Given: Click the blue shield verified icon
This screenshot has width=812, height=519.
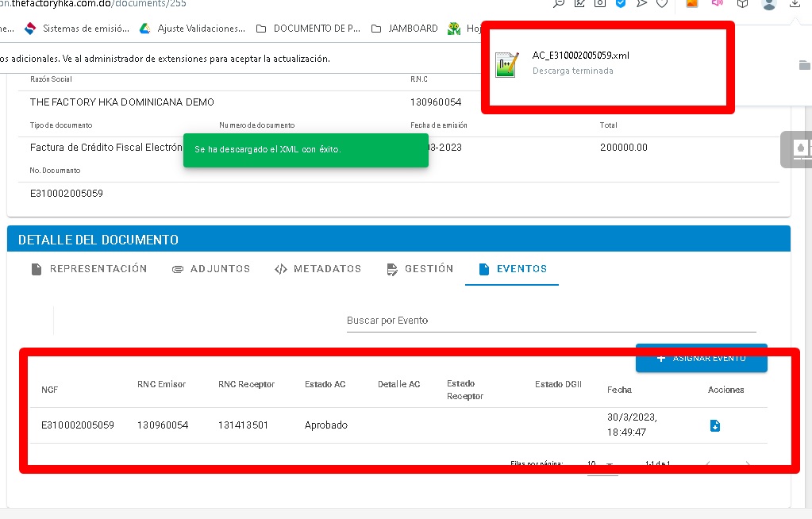Looking at the screenshot, I should (621, 4).
